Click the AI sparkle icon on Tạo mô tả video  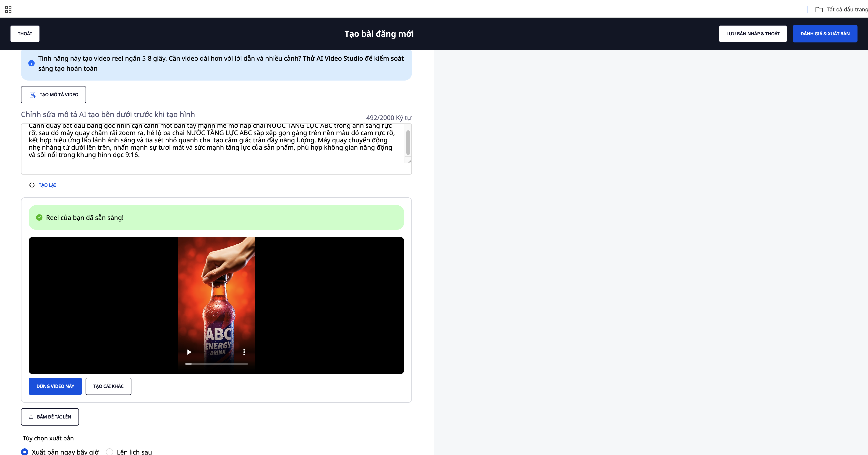click(x=33, y=95)
